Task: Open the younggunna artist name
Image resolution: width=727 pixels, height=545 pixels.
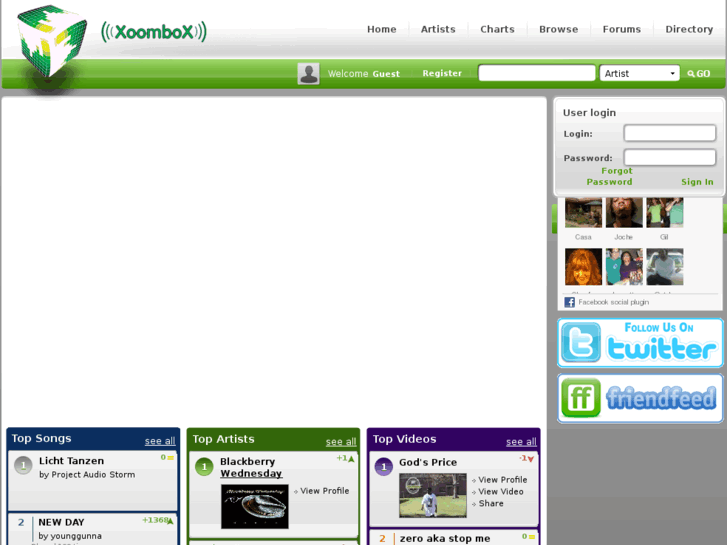Action: coord(76,536)
